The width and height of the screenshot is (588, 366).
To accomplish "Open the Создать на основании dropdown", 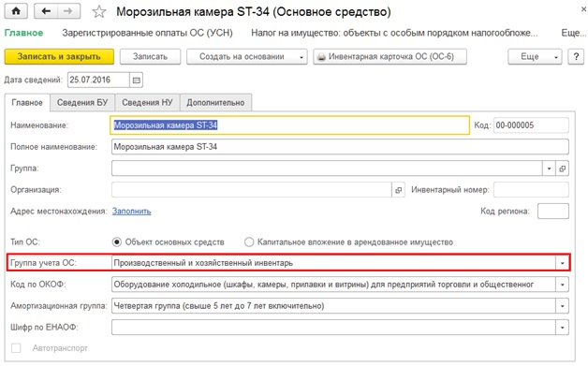I will (x=247, y=56).
